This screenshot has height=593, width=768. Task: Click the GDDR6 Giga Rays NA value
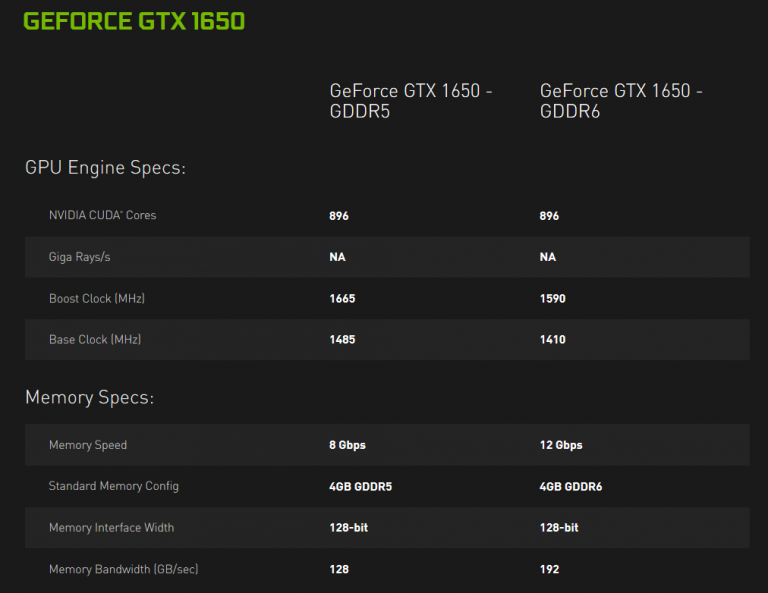click(x=548, y=257)
